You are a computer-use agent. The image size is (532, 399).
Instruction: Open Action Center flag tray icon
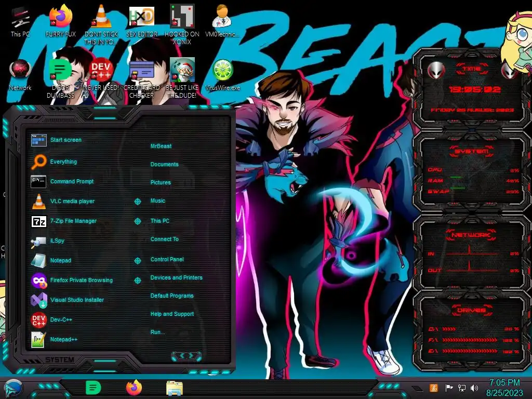tap(449, 388)
